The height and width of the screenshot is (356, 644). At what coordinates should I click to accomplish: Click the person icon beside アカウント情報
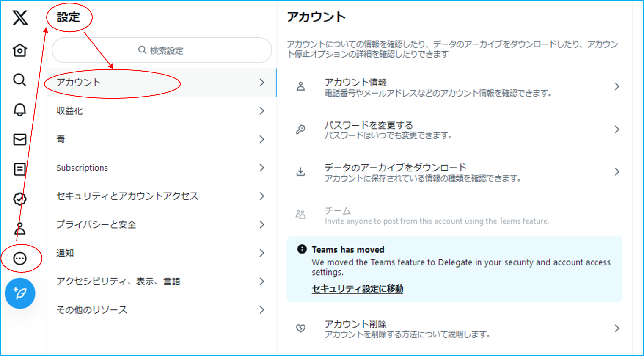pos(301,86)
